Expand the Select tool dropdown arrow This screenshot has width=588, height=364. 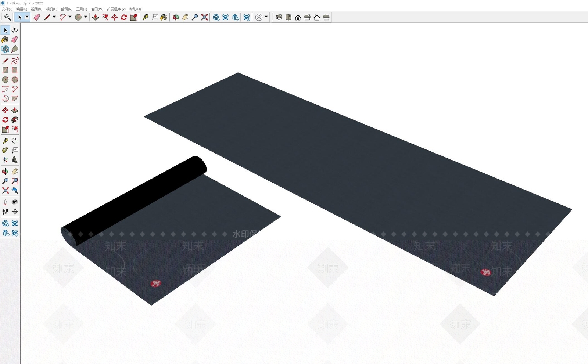point(27,17)
